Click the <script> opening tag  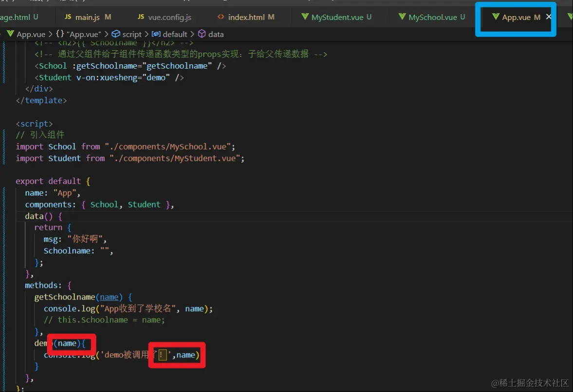coord(35,124)
